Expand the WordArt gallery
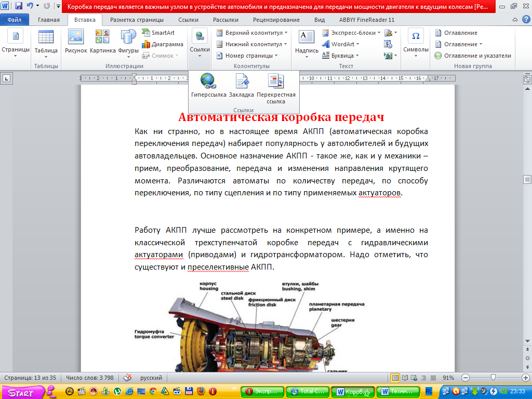This screenshot has width=532, height=399. pos(340,44)
